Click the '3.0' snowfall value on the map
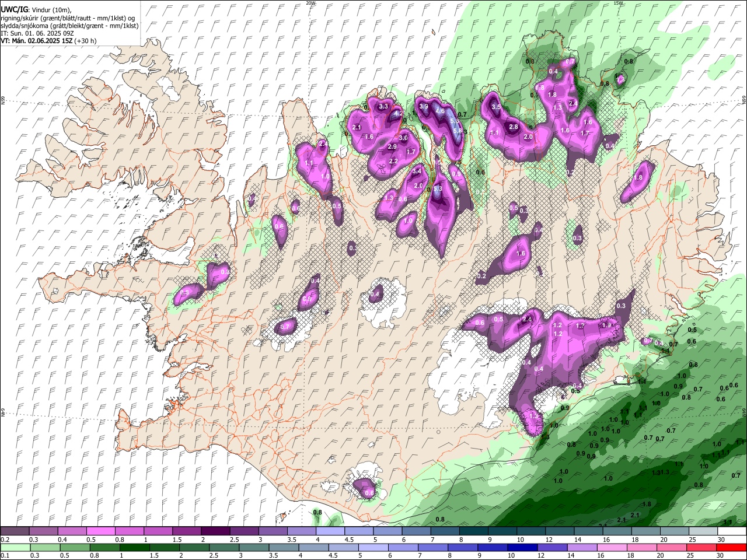Image resolution: width=747 pixels, height=560 pixels. coord(403,138)
